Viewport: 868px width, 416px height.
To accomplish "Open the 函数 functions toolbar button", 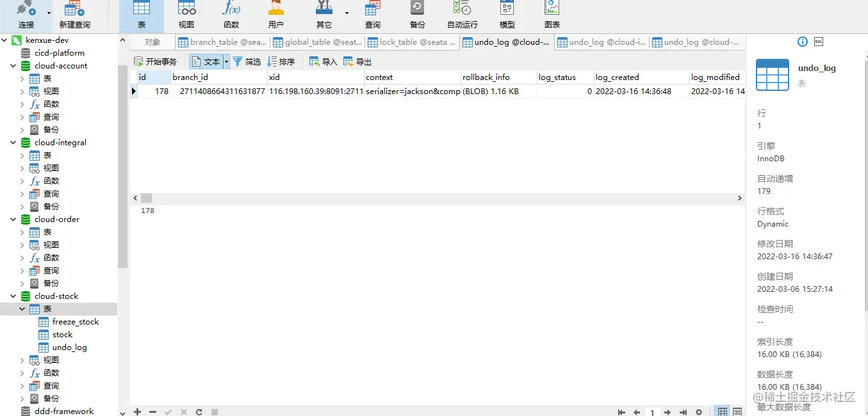I will pyautogui.click(x=231, y=15).
